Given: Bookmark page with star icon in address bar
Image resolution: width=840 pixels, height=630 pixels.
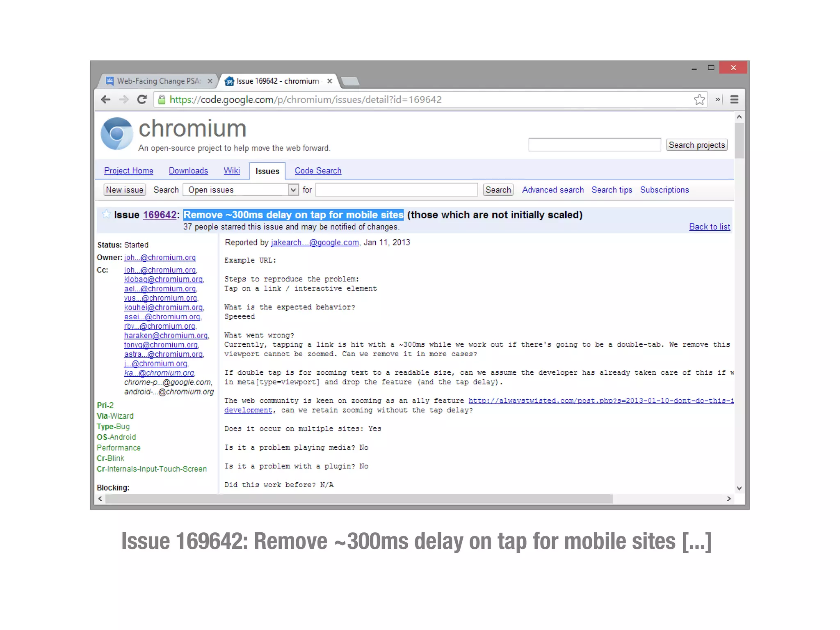Looking at the screenshot, I should point(699,99).
